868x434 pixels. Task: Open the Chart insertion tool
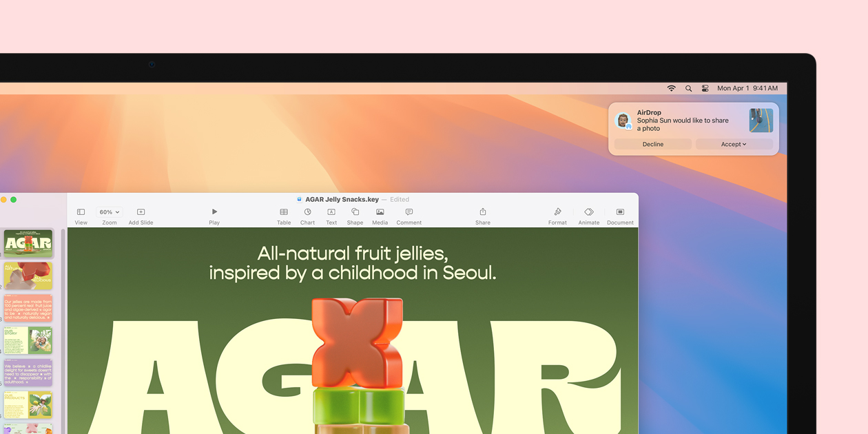(x=307, y=215)
